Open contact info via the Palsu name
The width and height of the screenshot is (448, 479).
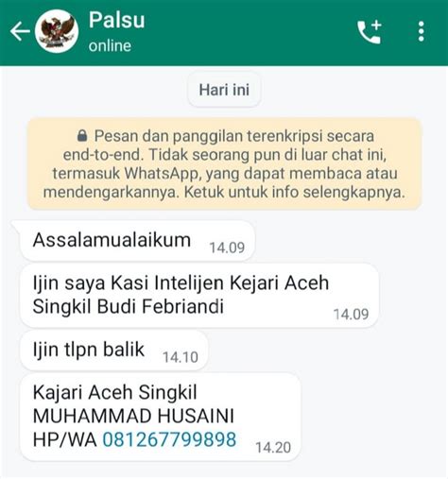pos(116,20)
